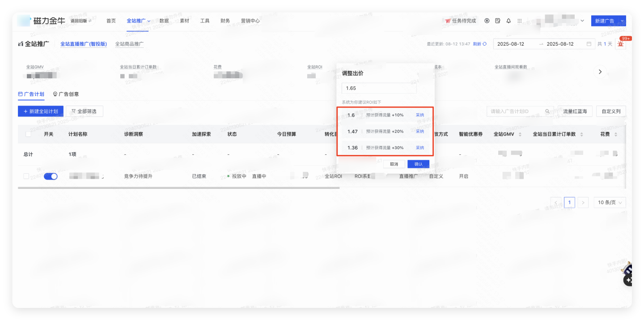This screenshot has width=644, height=320.
Task: Click the red alarm icon with 99+ badge
Action: click(x=621, y=44)
